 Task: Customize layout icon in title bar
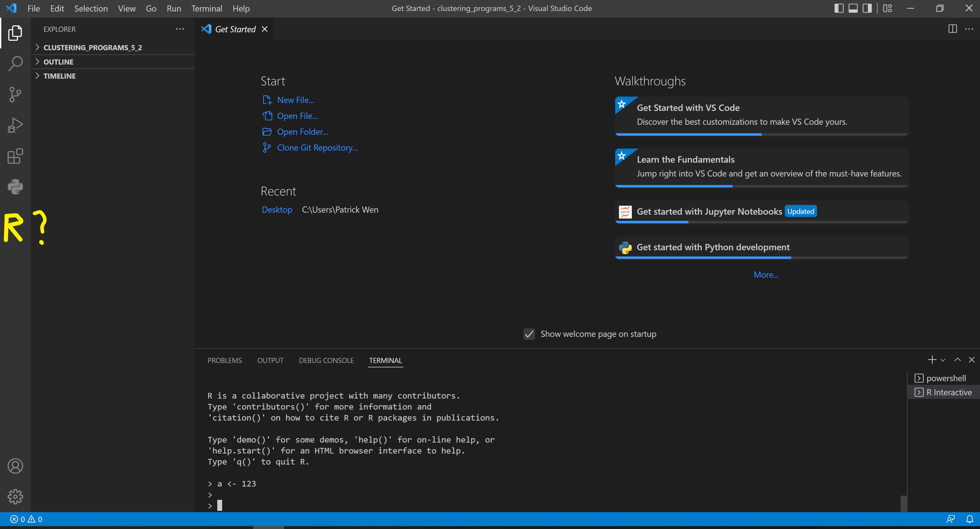(x=888, y=8)
